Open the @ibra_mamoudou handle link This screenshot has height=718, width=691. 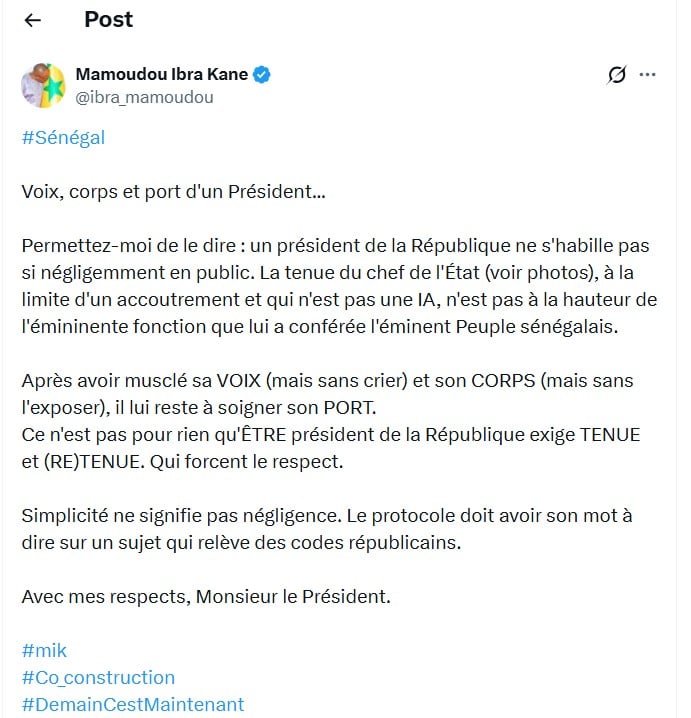144,97
